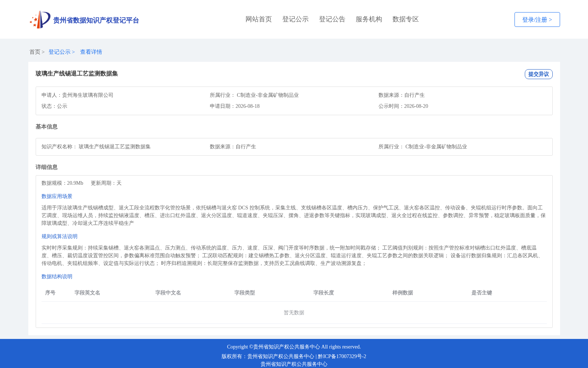Click the 数据应用场景 subheading
This screenshot has height=368, width=588.
pyautogui.click(x=57, y=196)
